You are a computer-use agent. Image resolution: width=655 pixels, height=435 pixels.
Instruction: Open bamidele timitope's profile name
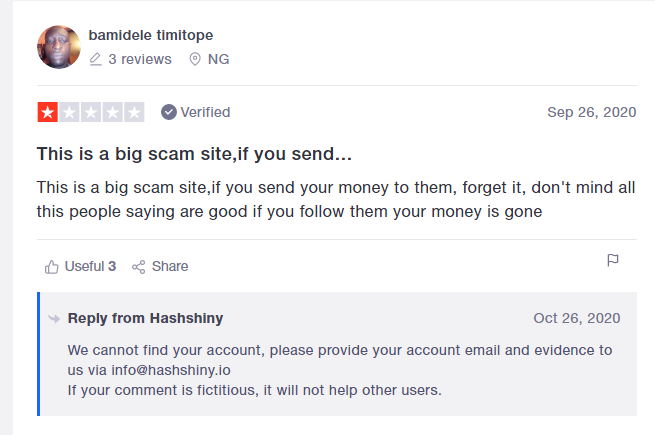[151, 35]
